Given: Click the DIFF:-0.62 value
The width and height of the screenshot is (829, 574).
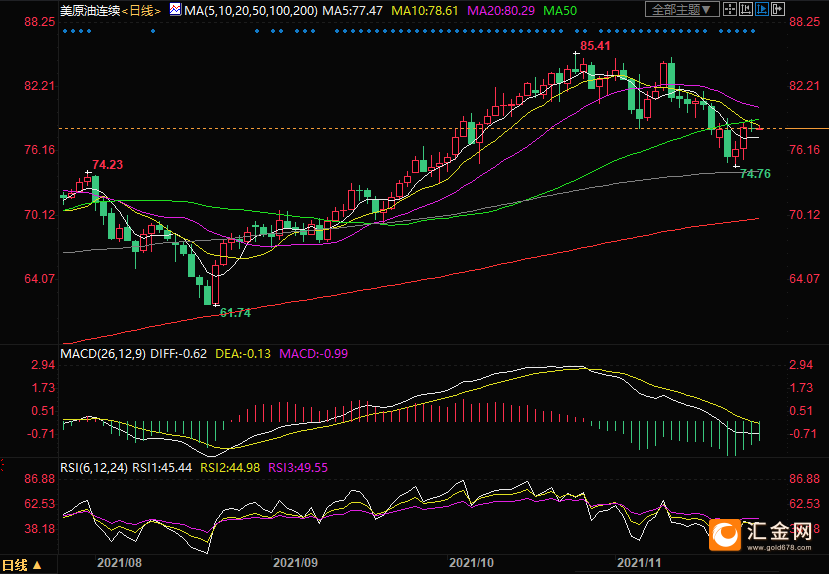Looking at the screenshot, I should coord(179,354).
